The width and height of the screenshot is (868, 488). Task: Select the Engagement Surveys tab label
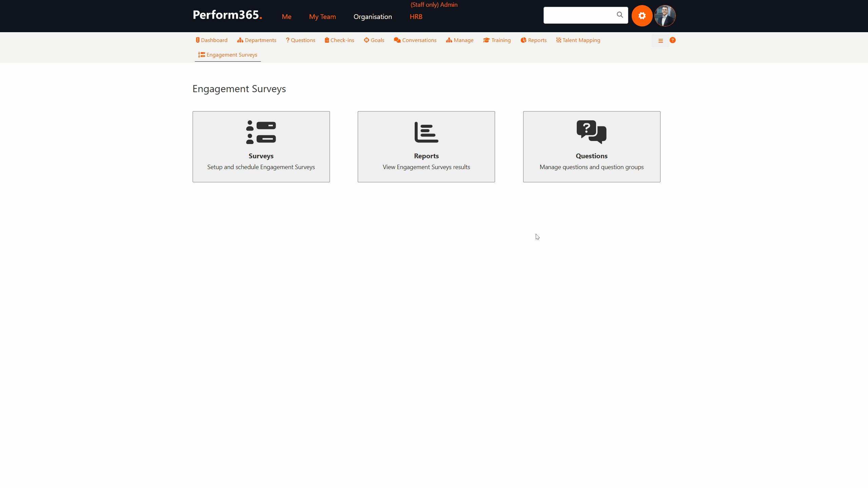tap(232, 55)
